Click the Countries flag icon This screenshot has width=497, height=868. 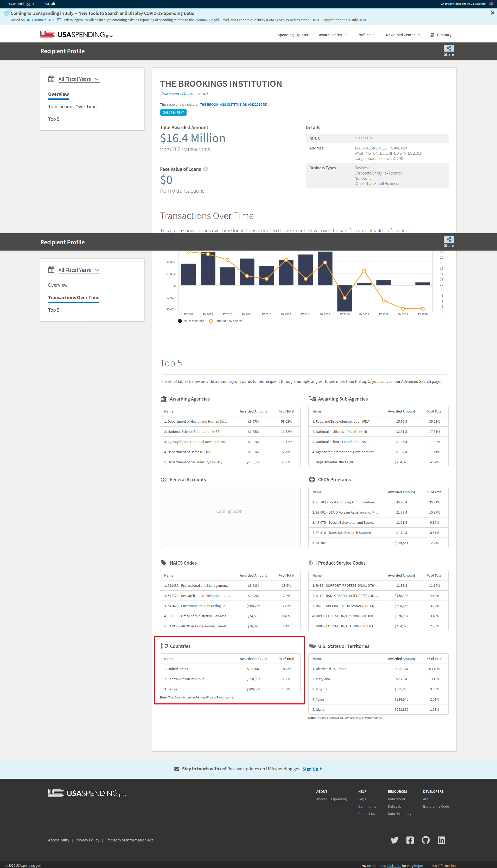point(164,646)
